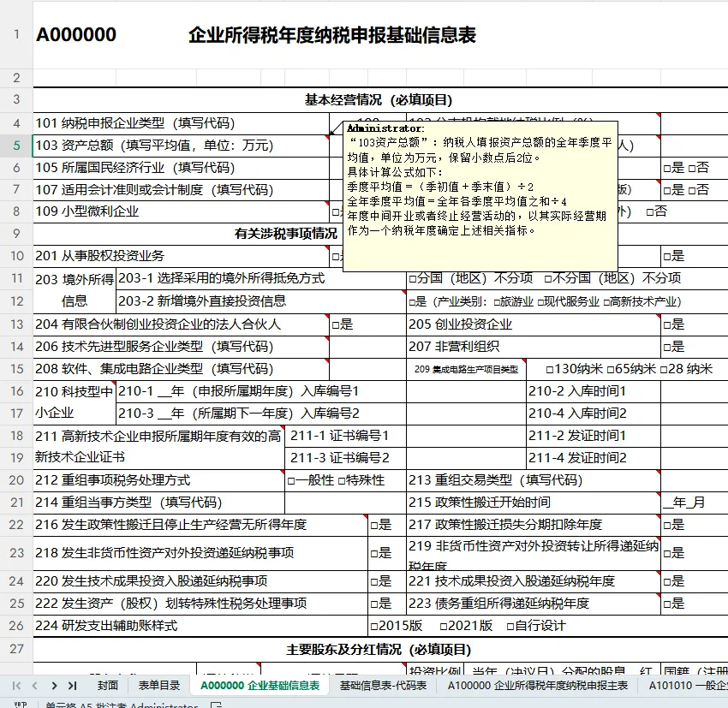Tick □是 cell beside 204 有限合伙制
728x708 pixels.
(367, 324)
